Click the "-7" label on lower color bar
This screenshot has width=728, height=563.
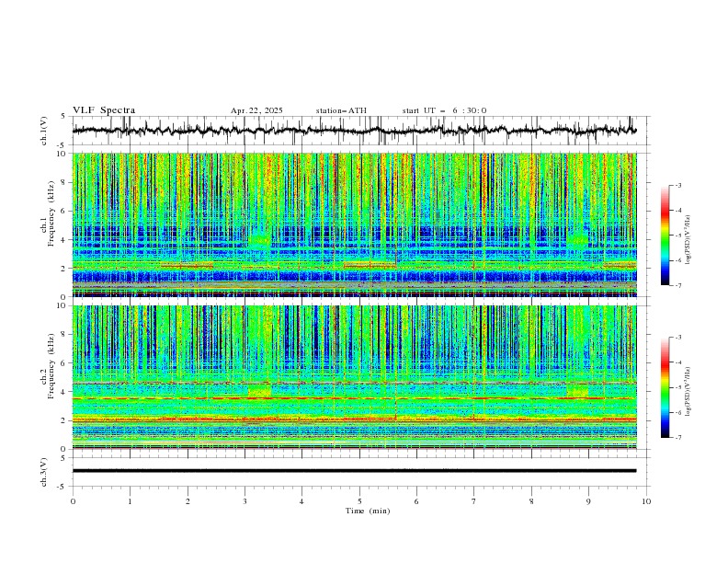[x=677, y=437]
